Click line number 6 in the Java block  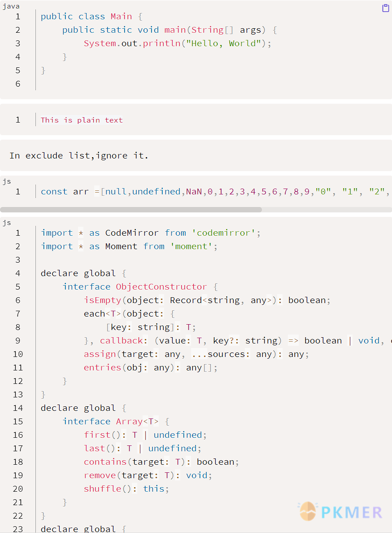(17, 84)
